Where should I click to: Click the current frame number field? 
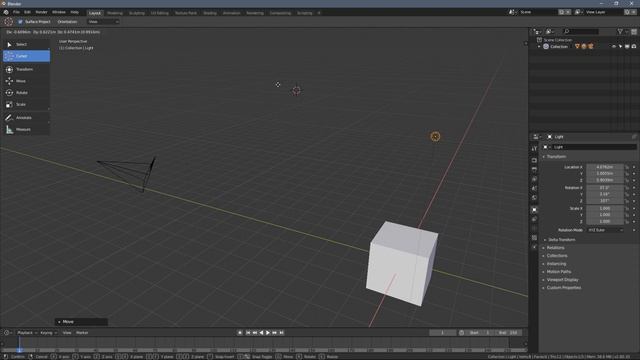[x=442, y=333]
